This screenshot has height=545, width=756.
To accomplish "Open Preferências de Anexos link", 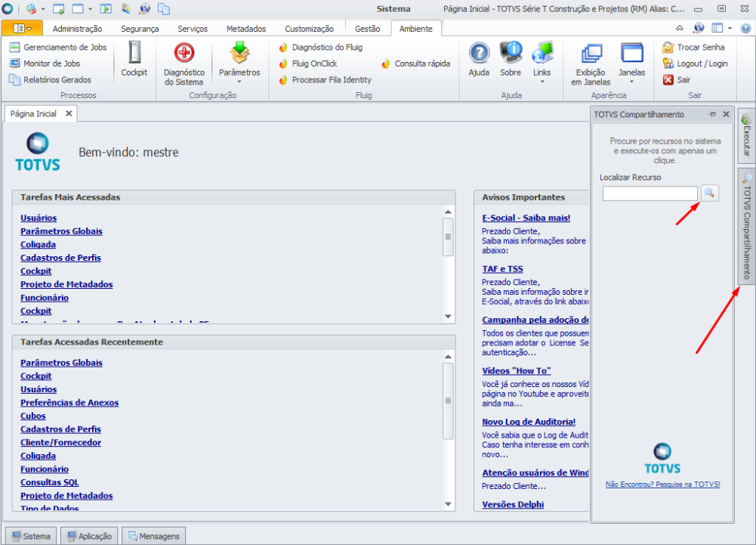I will point(69,403).
